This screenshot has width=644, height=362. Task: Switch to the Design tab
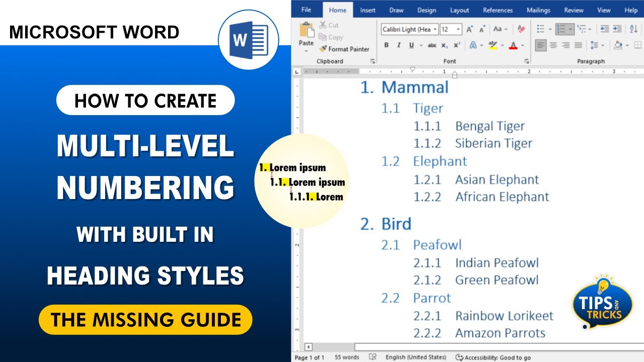coord(427,10)
